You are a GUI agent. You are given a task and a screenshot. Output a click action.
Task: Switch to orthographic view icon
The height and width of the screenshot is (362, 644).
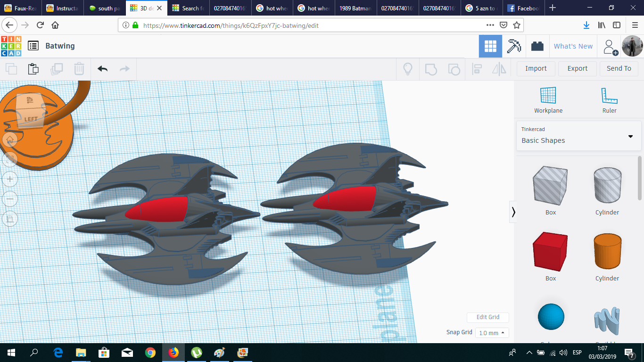click(10, 219)
